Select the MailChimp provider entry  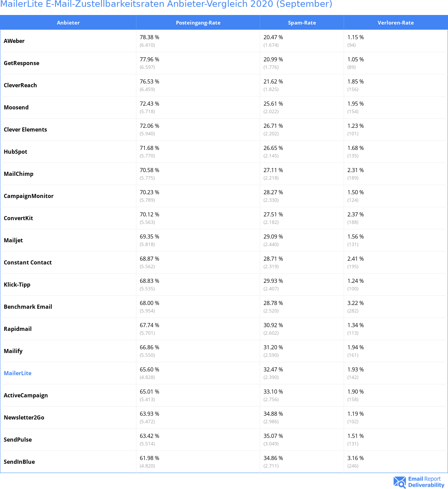[19, 174]
